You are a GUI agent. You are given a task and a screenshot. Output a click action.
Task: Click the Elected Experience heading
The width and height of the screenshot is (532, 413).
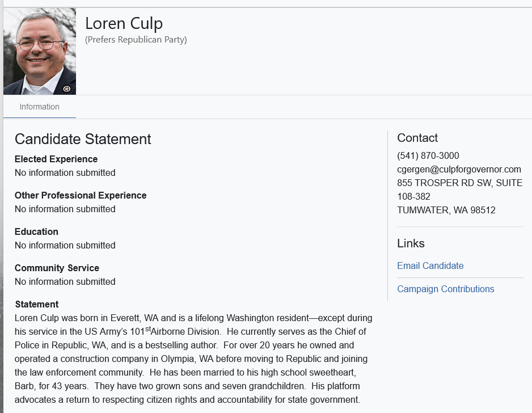(56, 159)
